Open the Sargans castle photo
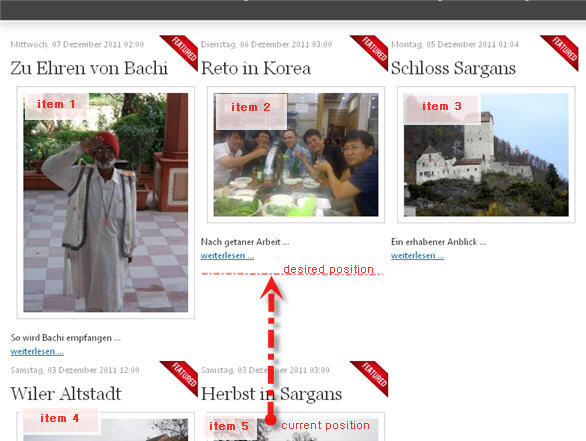The width and height of the screenshot is (586, 441). (486, 155)
